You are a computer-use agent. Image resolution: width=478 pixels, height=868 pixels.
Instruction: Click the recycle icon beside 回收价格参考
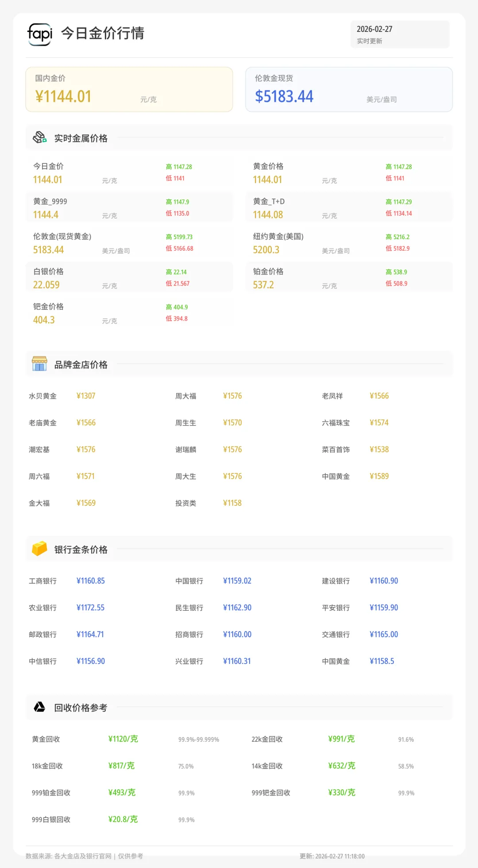[x=39, y=707]
